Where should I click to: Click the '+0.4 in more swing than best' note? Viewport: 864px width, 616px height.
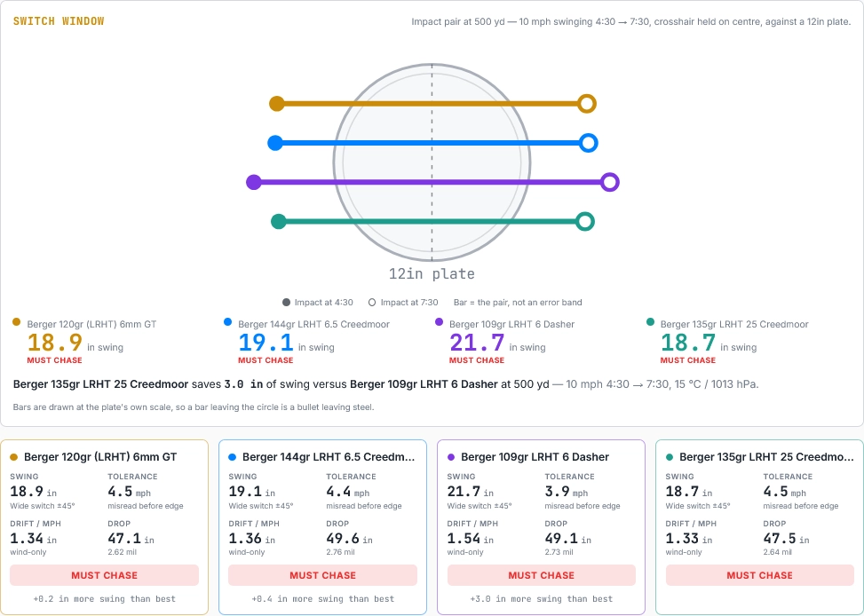tap(323, 599)
